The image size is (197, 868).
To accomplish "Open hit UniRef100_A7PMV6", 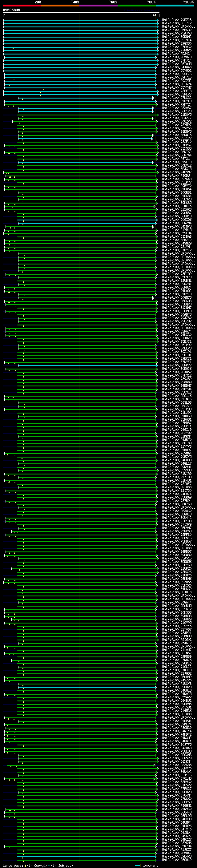I will pos(176,50).
